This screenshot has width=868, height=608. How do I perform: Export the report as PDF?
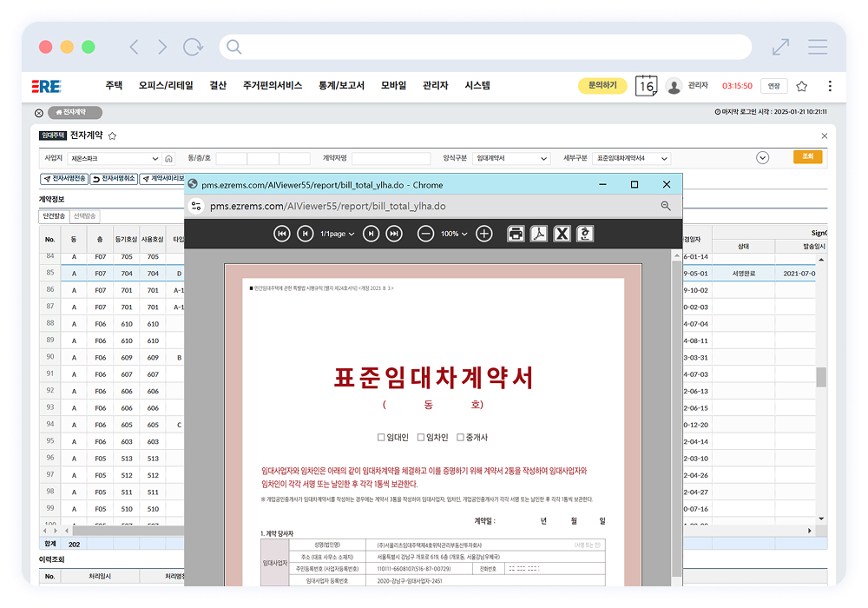(x=539, y=234)
